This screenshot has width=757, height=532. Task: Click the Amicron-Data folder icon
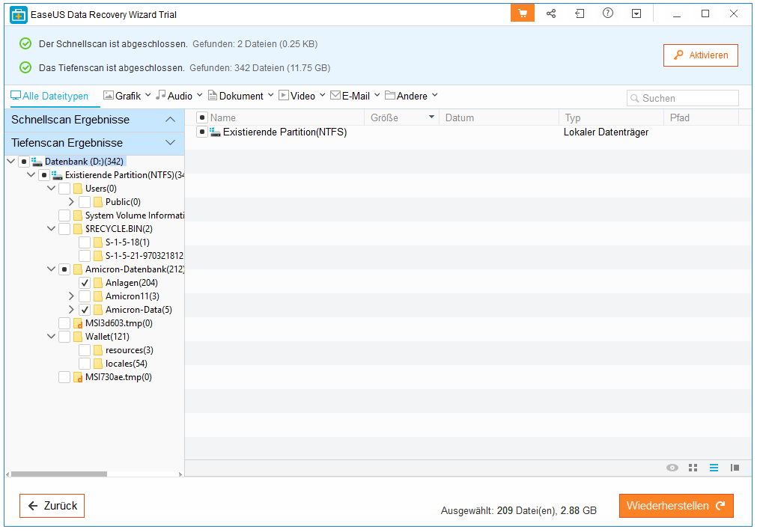coord(98,310)
